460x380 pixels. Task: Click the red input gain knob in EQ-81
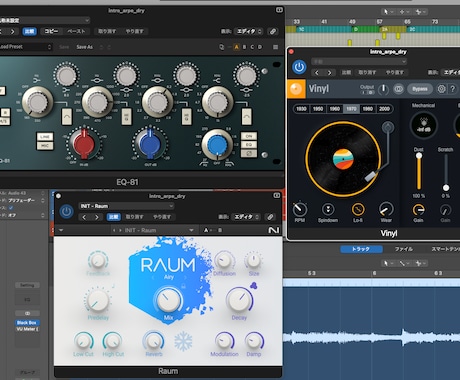(84, 144)
